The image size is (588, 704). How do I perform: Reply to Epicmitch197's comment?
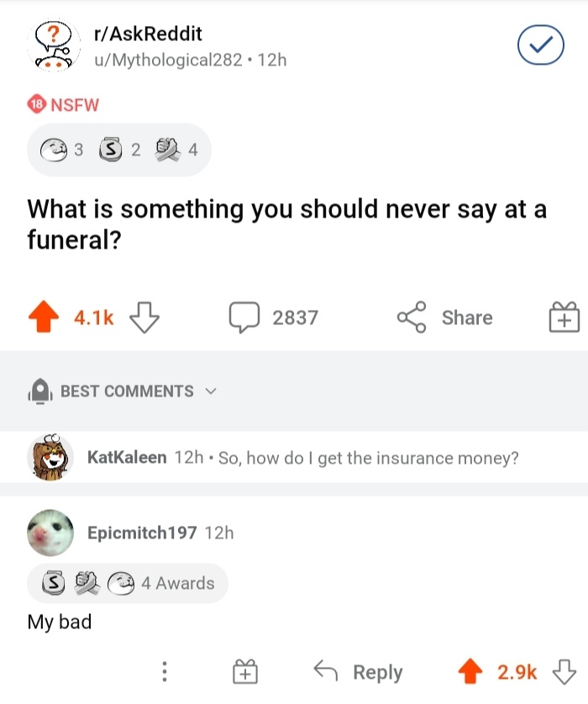(365, 671)
